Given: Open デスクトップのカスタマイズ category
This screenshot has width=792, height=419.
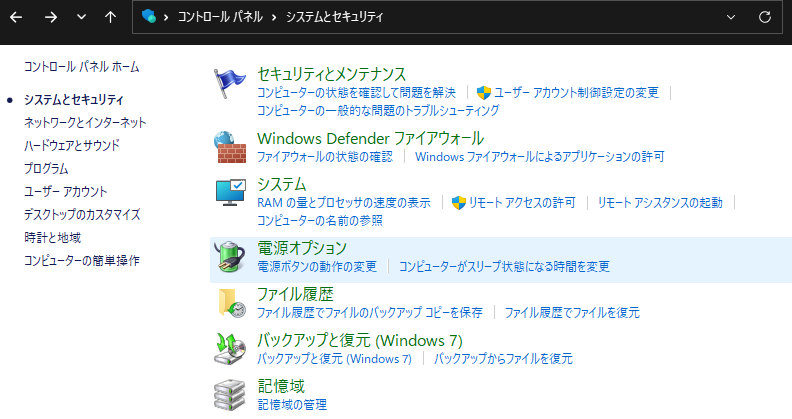Looking at the screenshot, I should coord(82,215).
